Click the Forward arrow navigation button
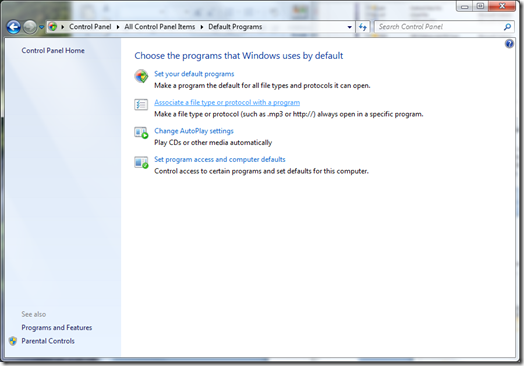524x366 pixels. 30,27
